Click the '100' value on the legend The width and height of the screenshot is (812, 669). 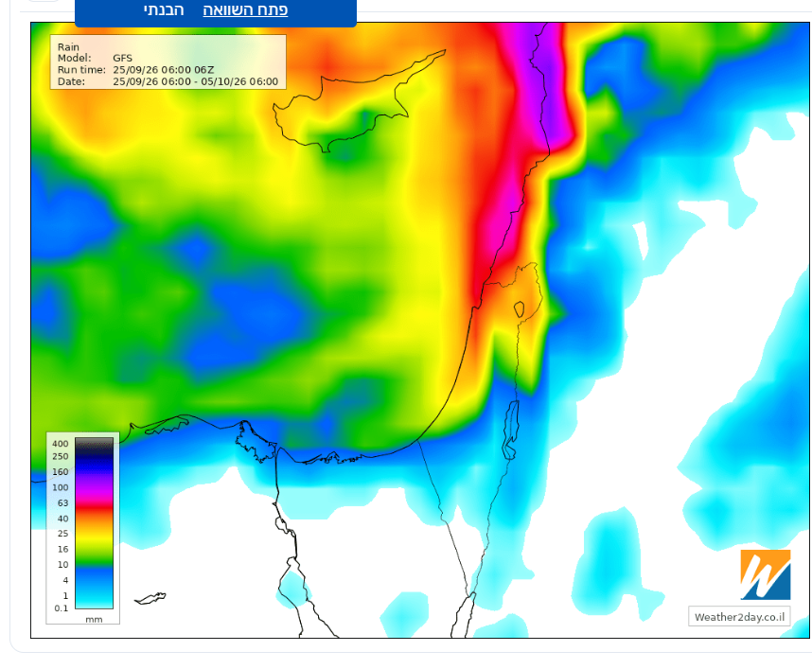click(60, 487)
